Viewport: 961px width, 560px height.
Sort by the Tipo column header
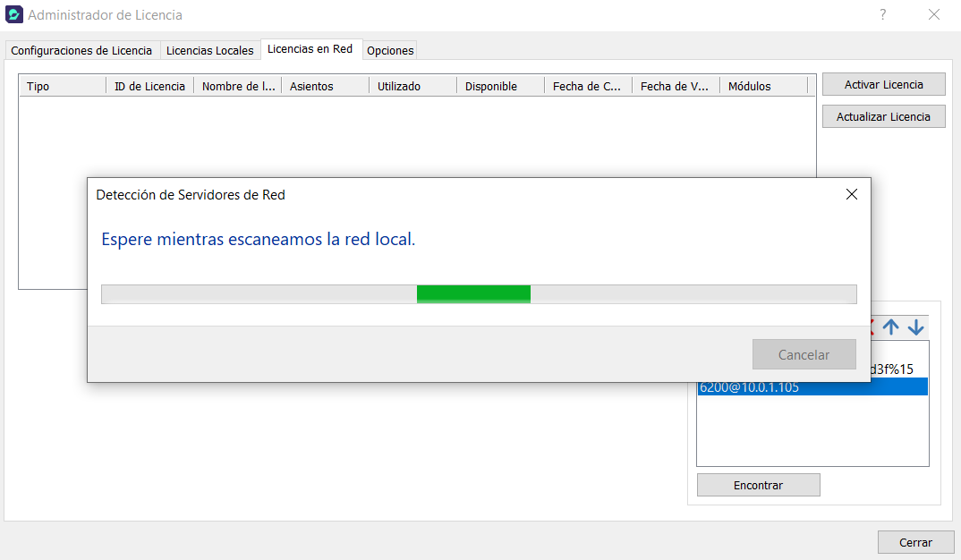pos(63,87)
